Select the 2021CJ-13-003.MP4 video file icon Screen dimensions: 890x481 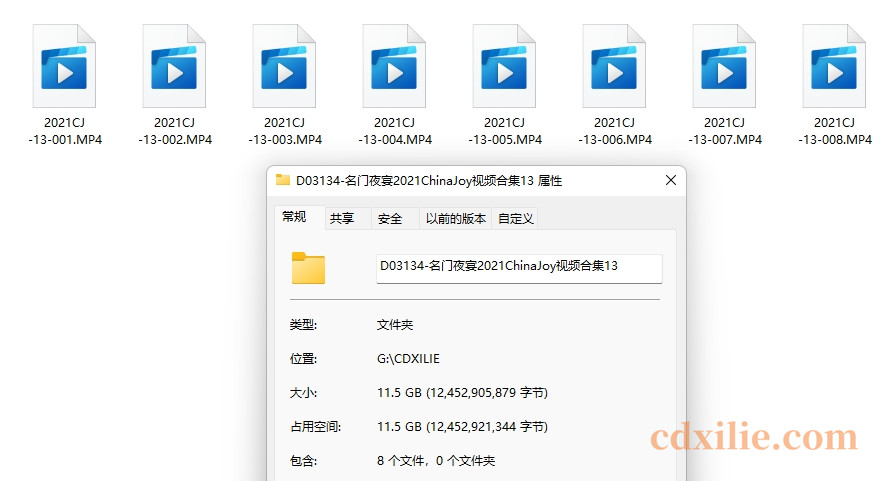tap(284, 66)
